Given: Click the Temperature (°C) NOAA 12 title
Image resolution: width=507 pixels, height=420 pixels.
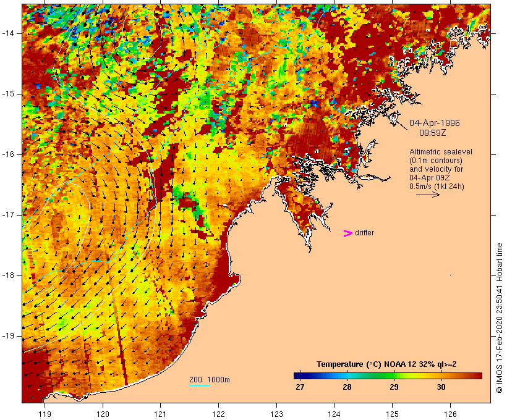Looking at the screenshot, I should point(386,364).
